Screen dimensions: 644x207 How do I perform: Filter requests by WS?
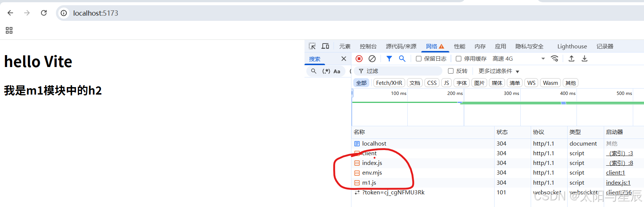click(531, 83)
